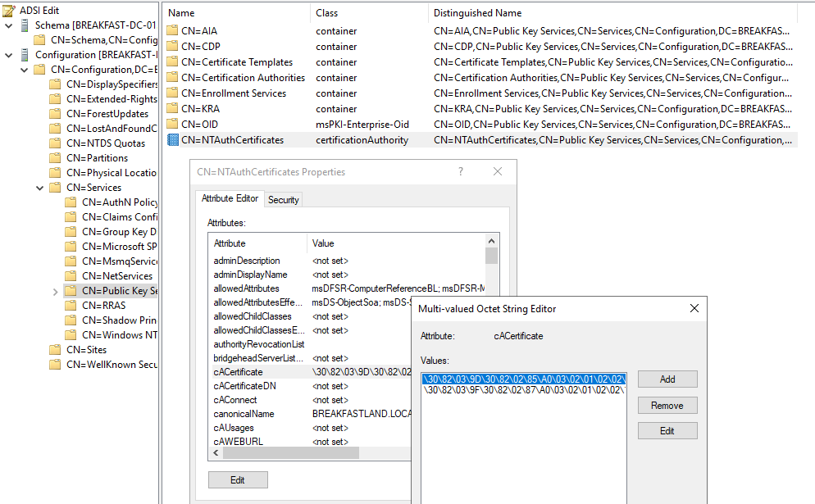Click Edit button below the Attributes list

pos(238,480)
